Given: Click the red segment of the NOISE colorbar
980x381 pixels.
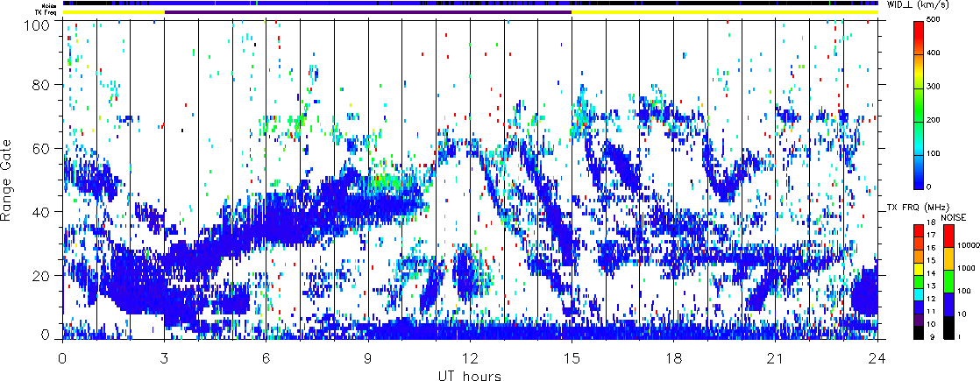Looking at the screenshot, I should 948,236.
